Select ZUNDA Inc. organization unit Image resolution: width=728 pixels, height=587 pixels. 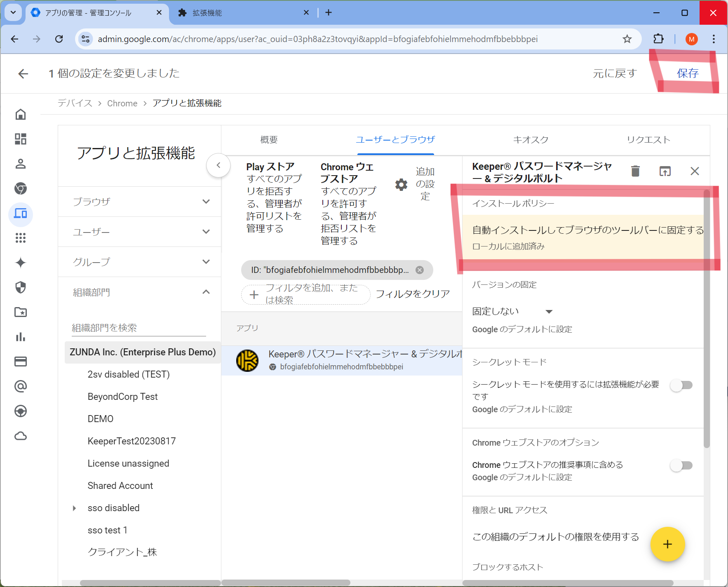143,352
